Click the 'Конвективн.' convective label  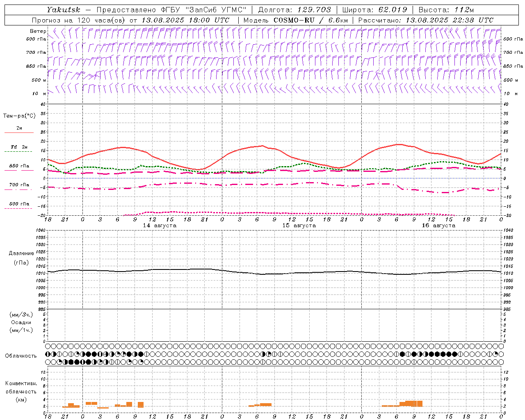(21, 383)
